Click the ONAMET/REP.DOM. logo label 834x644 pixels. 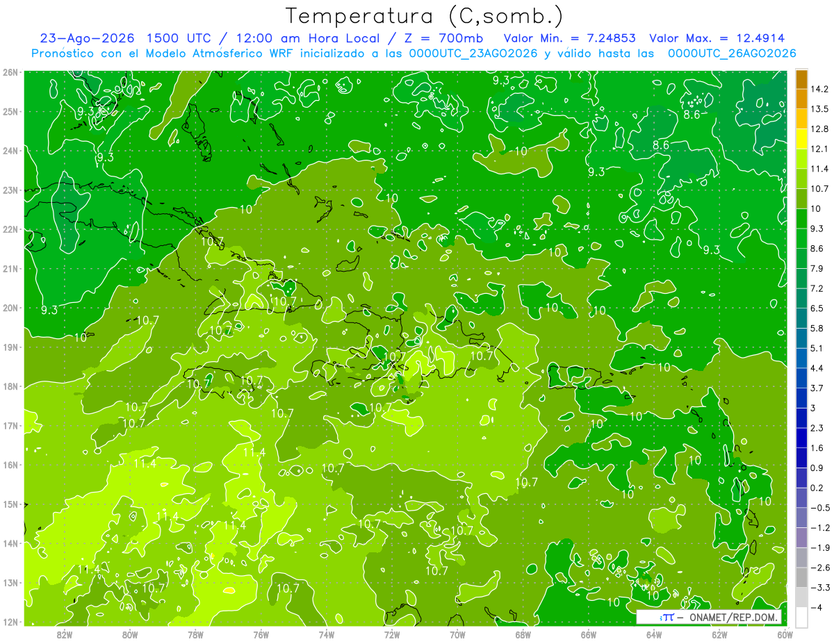(708, 617)
